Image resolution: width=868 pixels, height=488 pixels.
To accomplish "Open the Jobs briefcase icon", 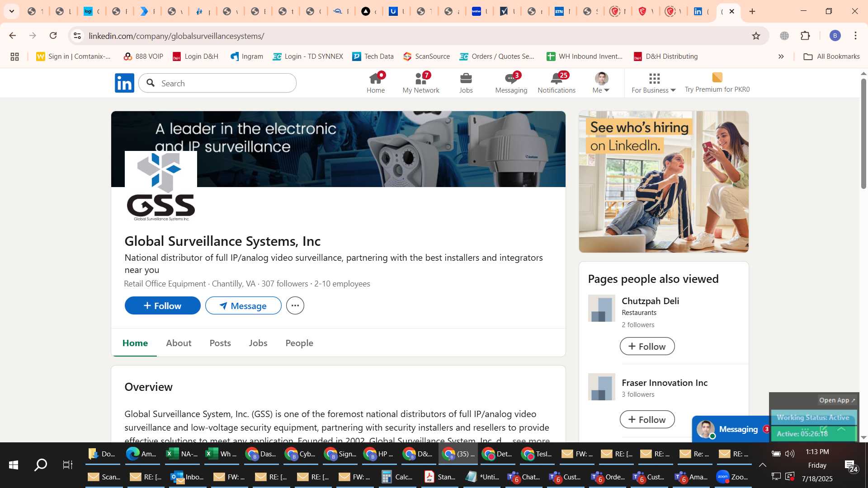I will coord(466,83).
